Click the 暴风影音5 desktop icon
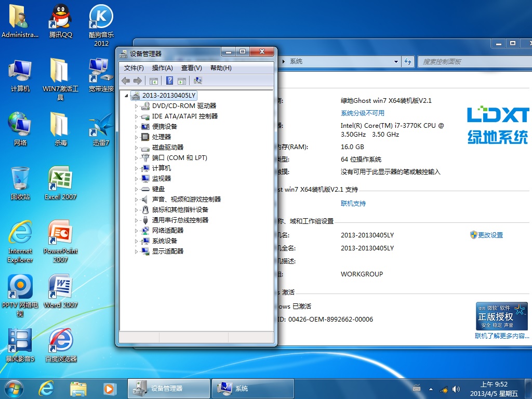This screenshot has height=399, width=532. [20, 345]
